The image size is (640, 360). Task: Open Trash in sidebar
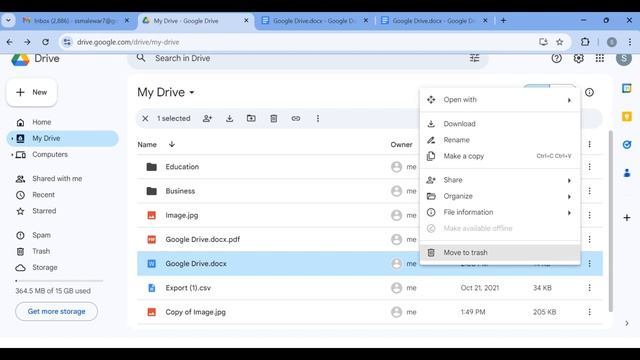click(41, 251)
